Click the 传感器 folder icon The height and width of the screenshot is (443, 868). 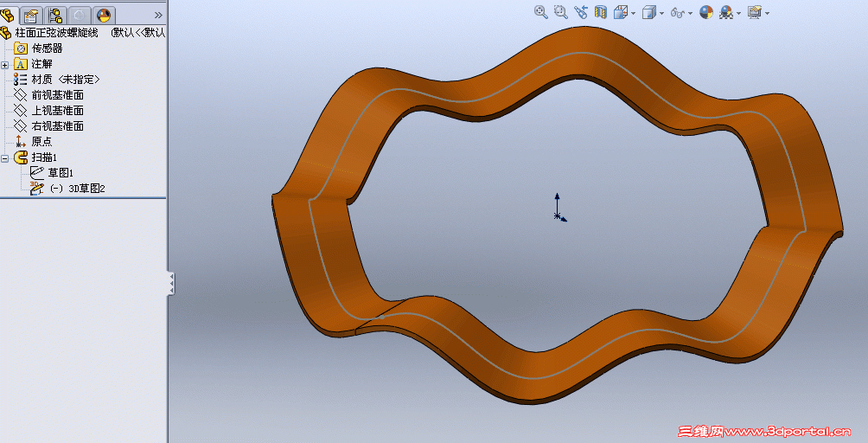pos(21,48)
